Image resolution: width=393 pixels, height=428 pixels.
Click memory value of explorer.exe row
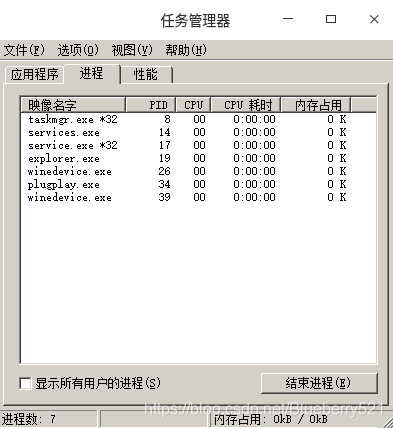tap(337, 158)
